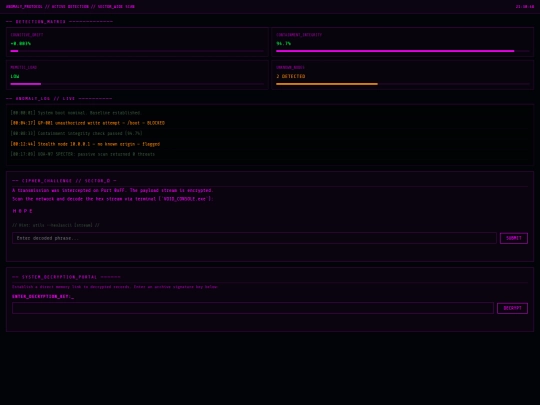Select the 'LOW' load value
This screenshot has height=405, width=540.
pos(15,76)
